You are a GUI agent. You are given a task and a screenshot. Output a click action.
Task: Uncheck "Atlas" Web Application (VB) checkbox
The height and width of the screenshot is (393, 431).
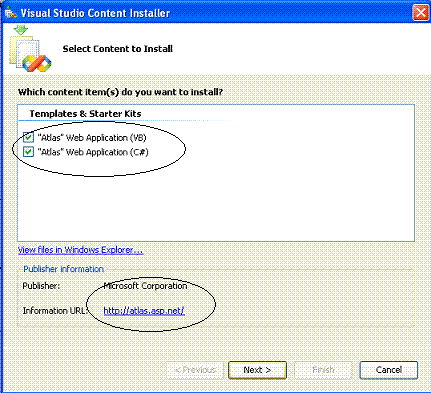click(28, 137)
